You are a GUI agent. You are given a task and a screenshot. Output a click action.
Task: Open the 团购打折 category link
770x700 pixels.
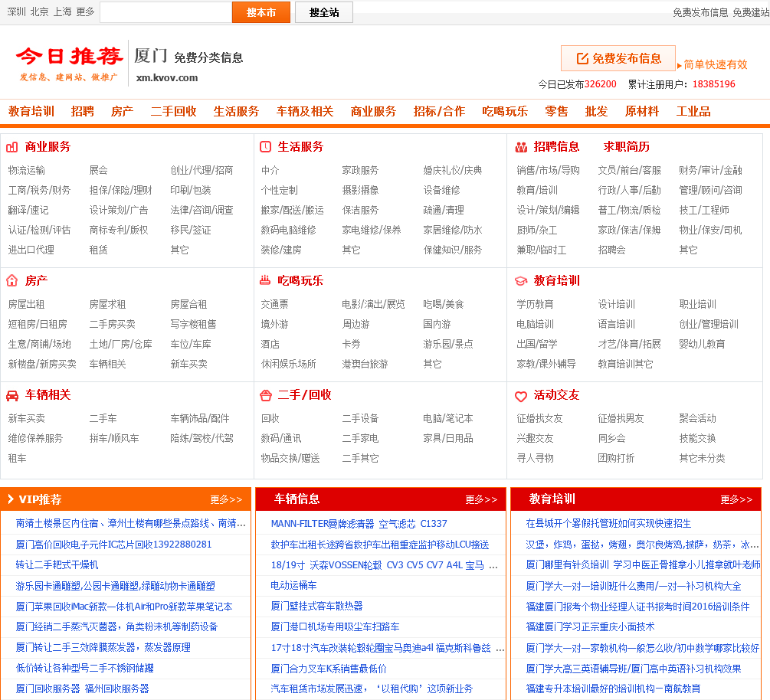(x=616, y=459)
